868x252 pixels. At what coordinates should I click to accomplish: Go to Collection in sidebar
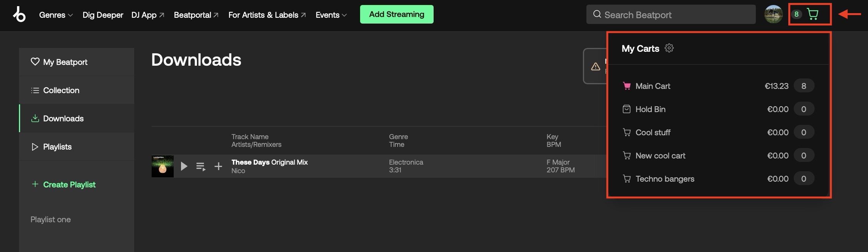pyautogui.click(x=77, y=90)
